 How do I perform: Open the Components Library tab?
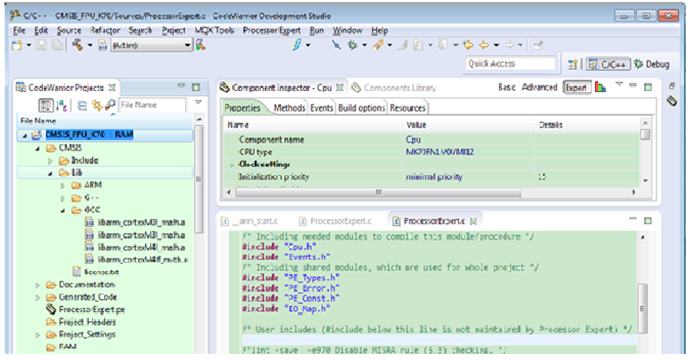394,88
